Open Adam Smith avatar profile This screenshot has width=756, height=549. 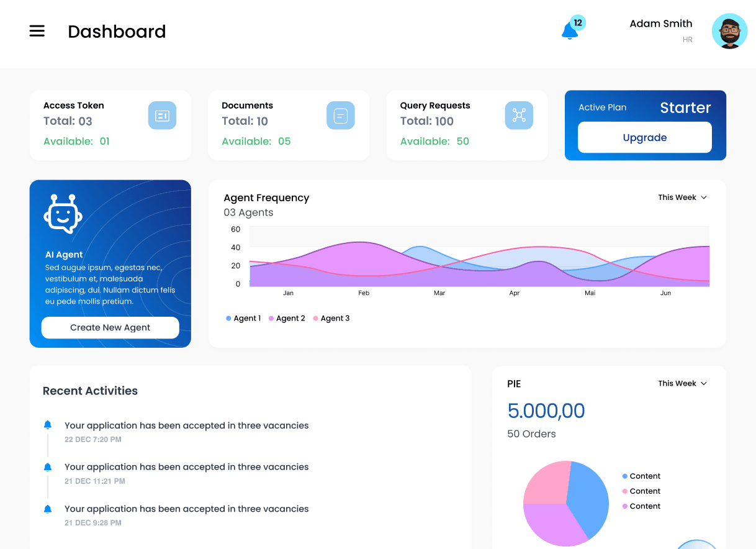click(x=729, y=31)
